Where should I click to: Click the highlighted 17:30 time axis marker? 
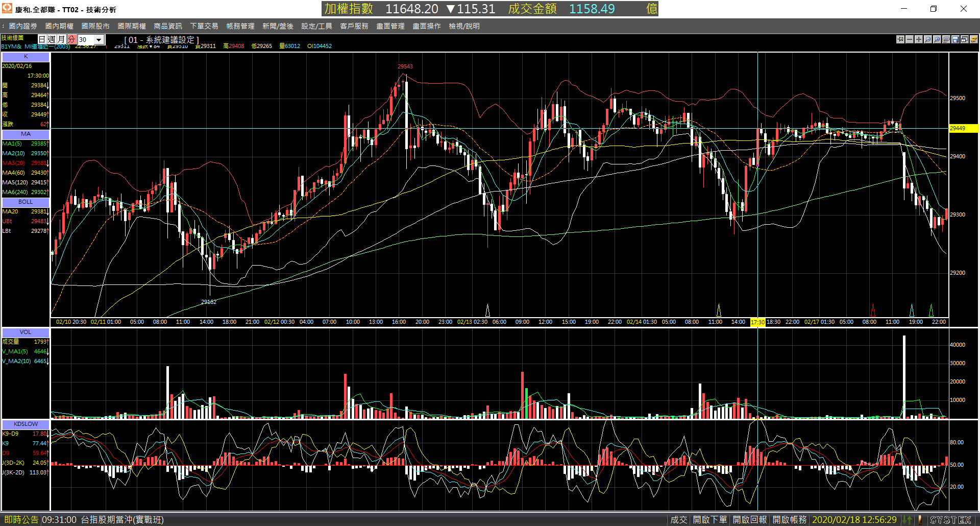757,322
